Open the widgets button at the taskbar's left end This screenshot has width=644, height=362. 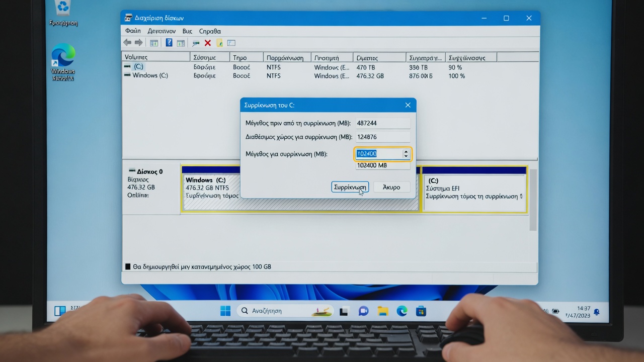(x=60, y=311)
